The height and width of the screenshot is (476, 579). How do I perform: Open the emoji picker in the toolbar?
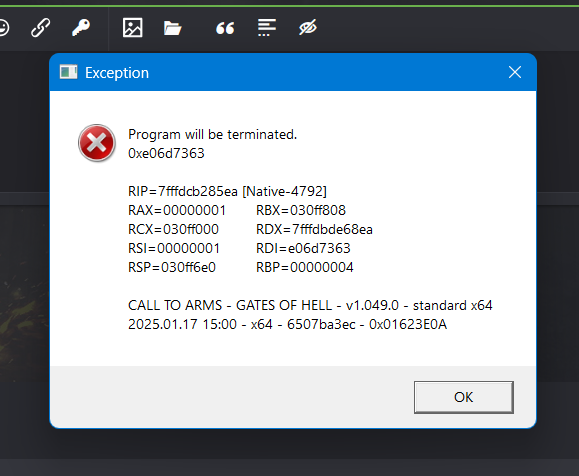click(3, 28)
